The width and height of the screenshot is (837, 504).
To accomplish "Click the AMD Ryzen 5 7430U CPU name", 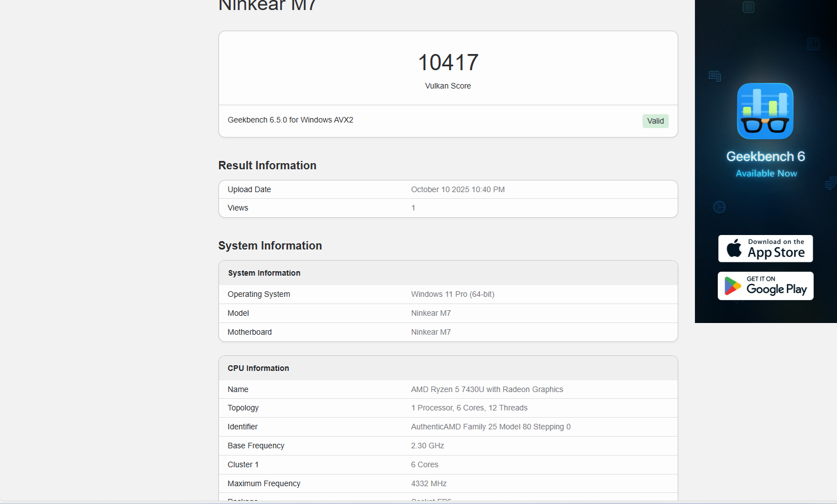I will [486, 389].
